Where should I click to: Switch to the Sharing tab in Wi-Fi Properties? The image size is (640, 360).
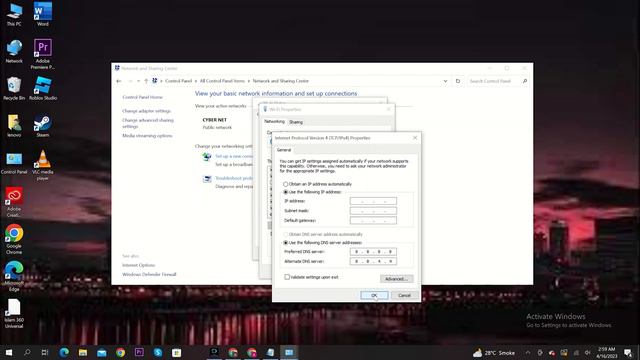pos(296,122)
